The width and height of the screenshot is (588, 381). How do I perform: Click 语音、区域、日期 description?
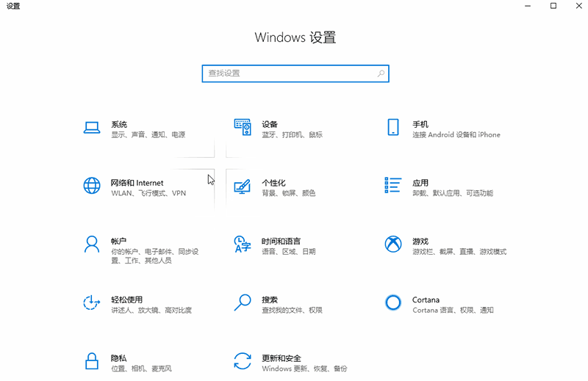(288, 252)
